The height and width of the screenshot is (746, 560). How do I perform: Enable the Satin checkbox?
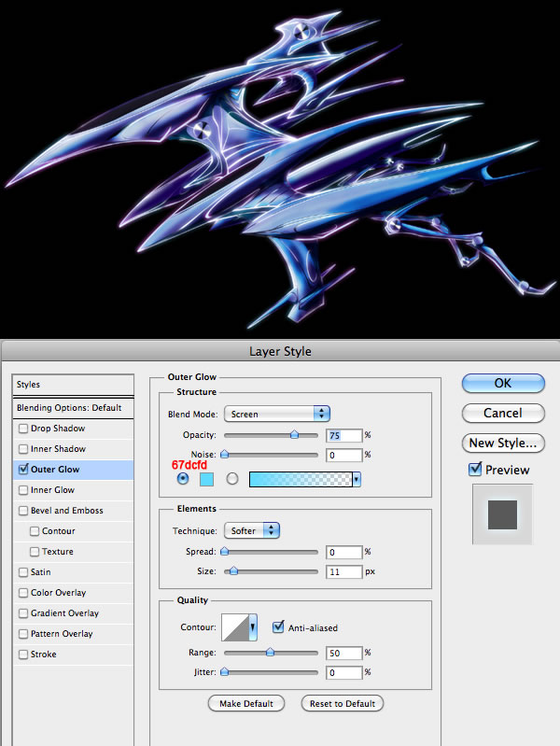(x=22, y=571)
